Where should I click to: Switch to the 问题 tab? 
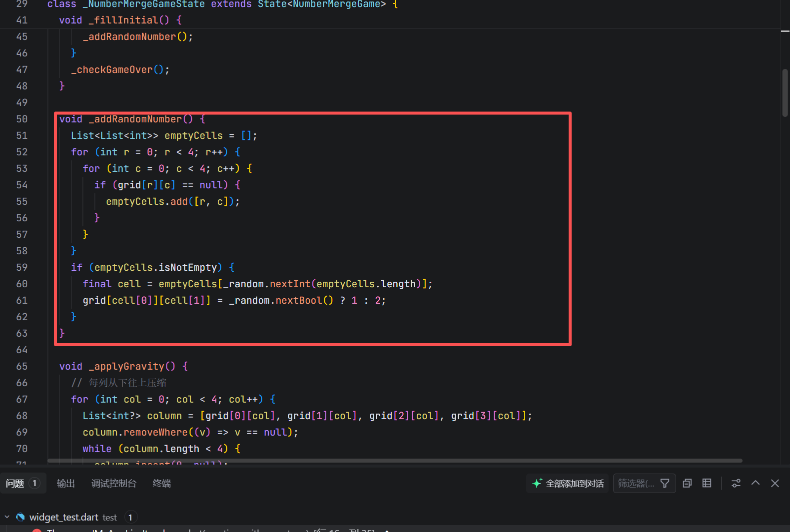point(23,483)
